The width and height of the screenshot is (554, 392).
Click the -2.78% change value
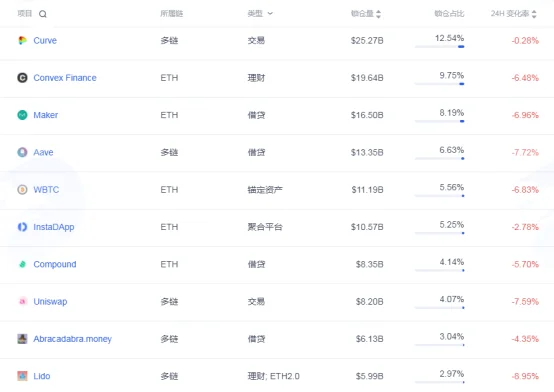525,227
